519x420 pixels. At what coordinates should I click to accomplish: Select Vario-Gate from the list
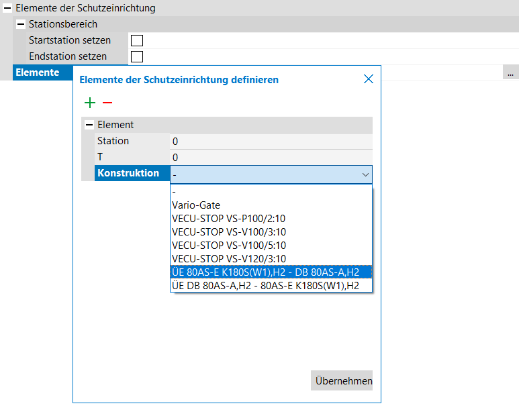[x=196, y=205]
